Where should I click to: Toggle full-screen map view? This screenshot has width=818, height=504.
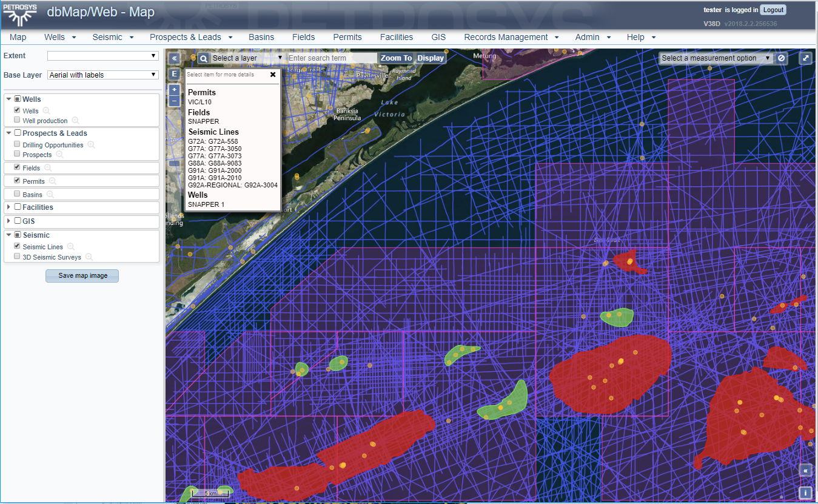[805, 58]
